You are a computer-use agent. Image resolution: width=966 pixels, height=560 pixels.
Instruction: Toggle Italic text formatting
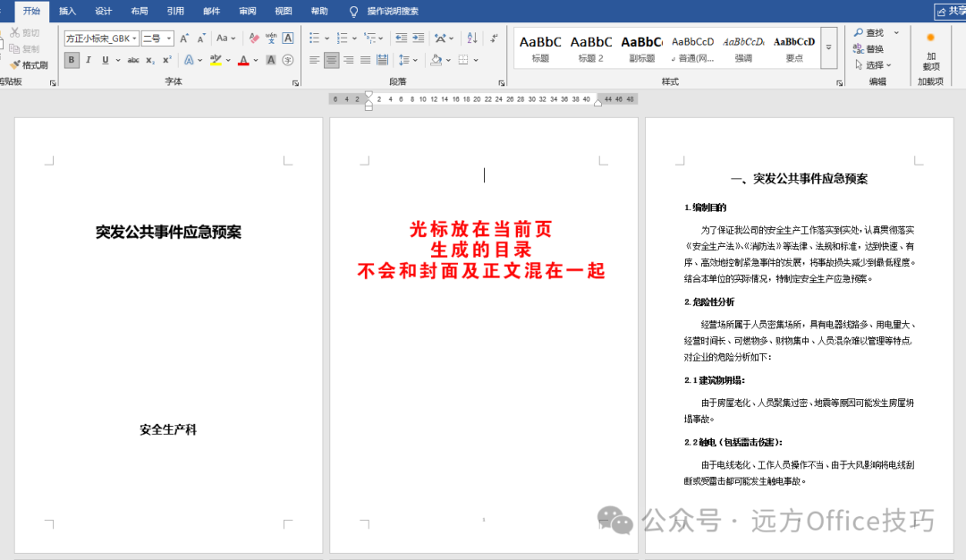88,60
